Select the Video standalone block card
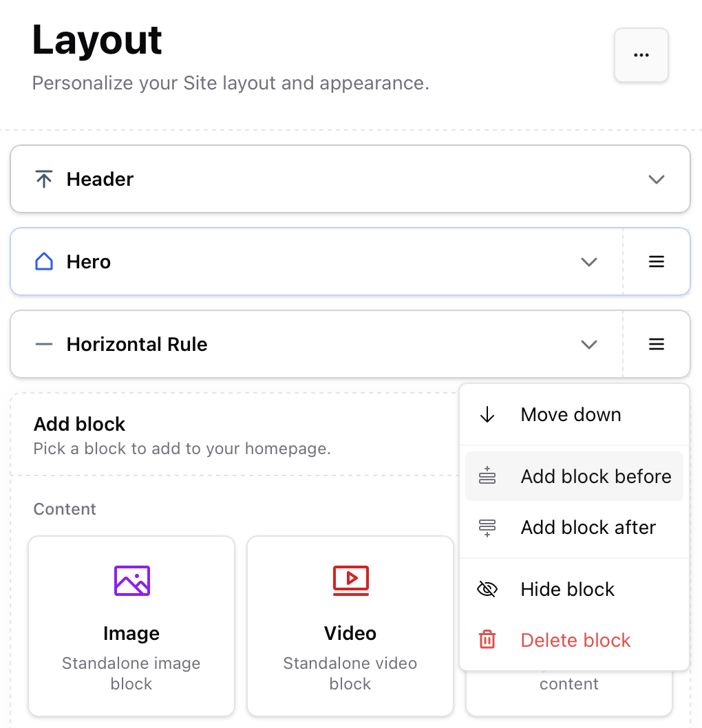 pos(350,625)
